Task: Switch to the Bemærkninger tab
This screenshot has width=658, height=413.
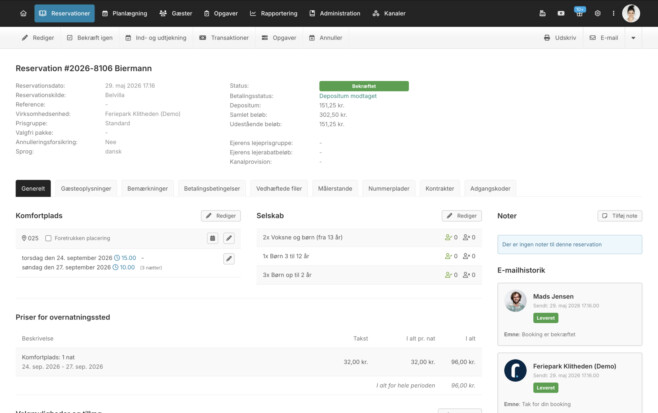Action: tap(147, 188)
